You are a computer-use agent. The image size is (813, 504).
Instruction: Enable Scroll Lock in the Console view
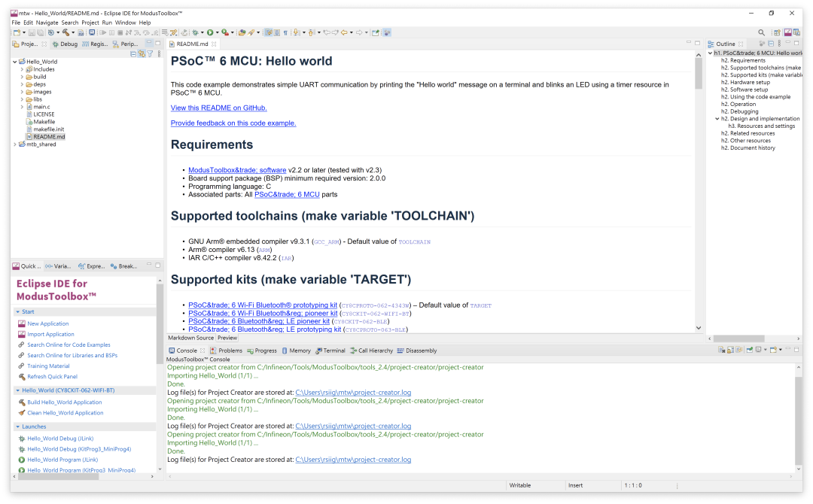pyautogui.click(x=729, y=350)
